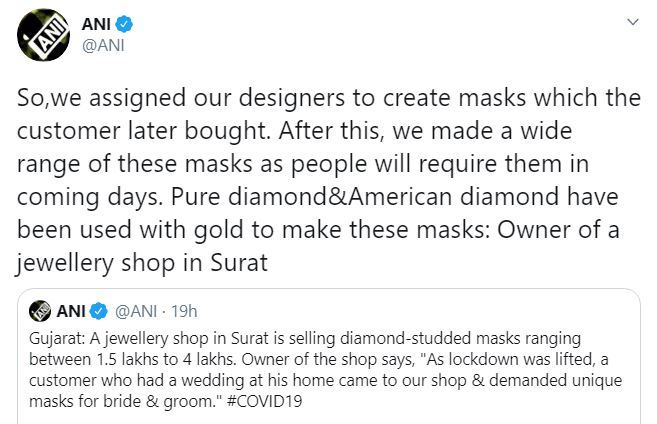Click verified badge in quoted tweet
Viewport: 657px width, 424px height.
(99, 311)
